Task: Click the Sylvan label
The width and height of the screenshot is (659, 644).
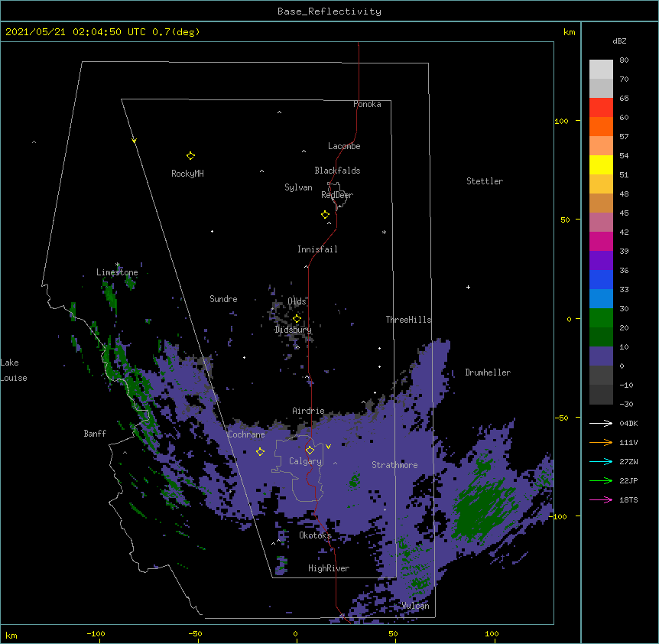Action: click(x=298, y=187)
